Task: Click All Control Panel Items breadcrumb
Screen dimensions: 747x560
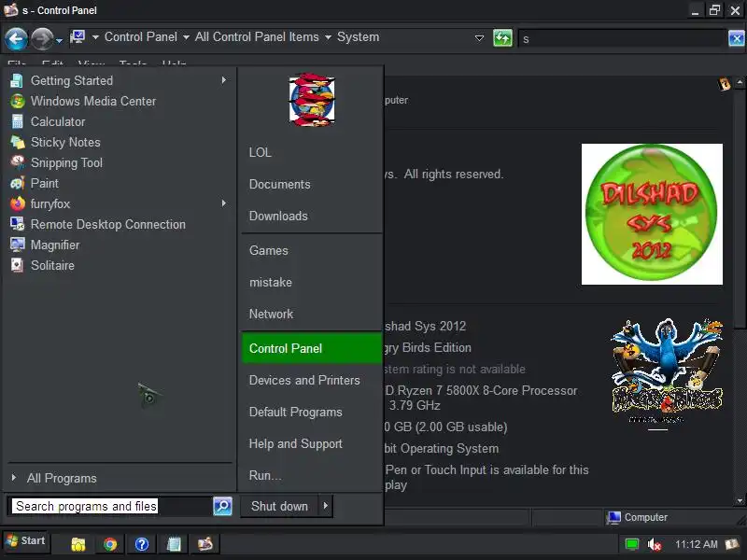Action: pos(257,37)
